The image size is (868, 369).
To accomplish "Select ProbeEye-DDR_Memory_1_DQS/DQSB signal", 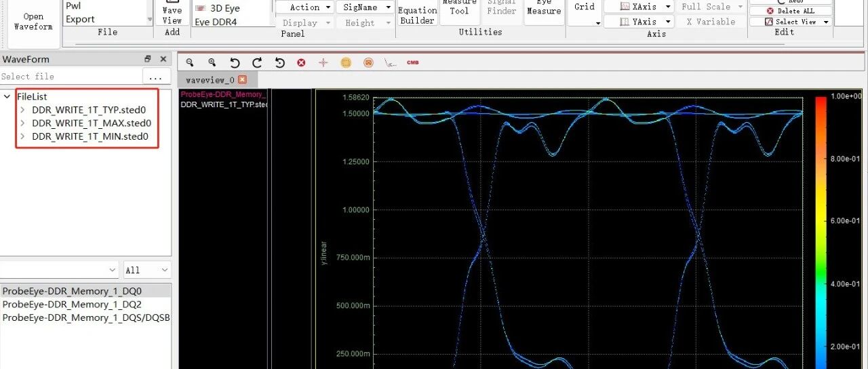I will click(x=85, y=317).
